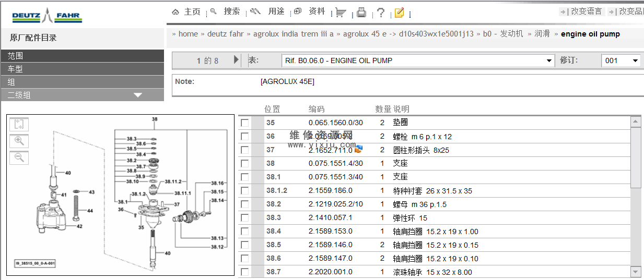Image resolution: width=644 pixels, height=280 pixels.
Task: Click part code 2.2020.001.0
Action: click(331, 272)
